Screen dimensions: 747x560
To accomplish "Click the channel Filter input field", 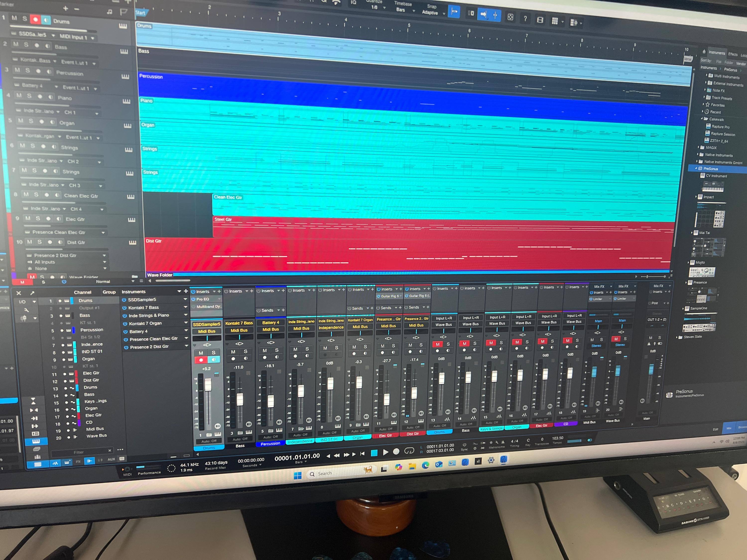I will [79, 452].
